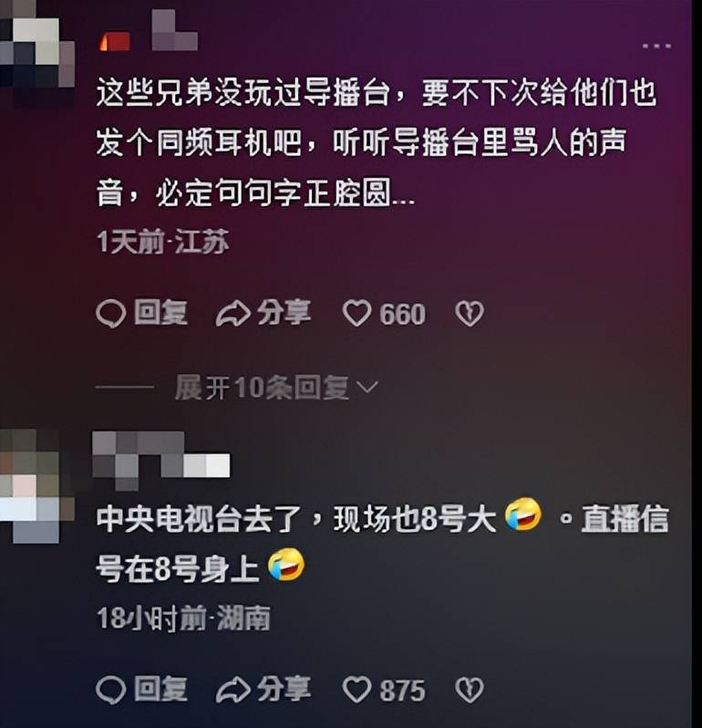Dislike the Jiangsu comment via its broken heart icon
Screen dimensions: 702x728
(470, 314)
